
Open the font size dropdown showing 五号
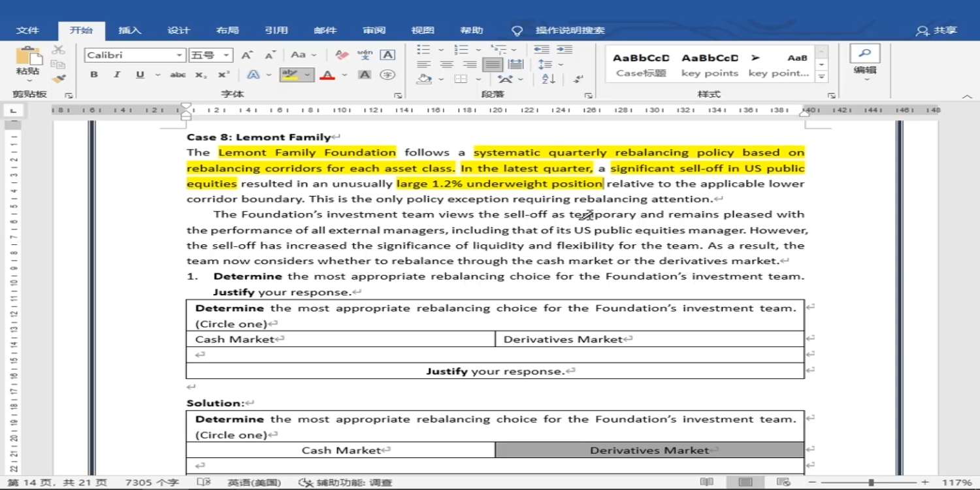point(226,56)
